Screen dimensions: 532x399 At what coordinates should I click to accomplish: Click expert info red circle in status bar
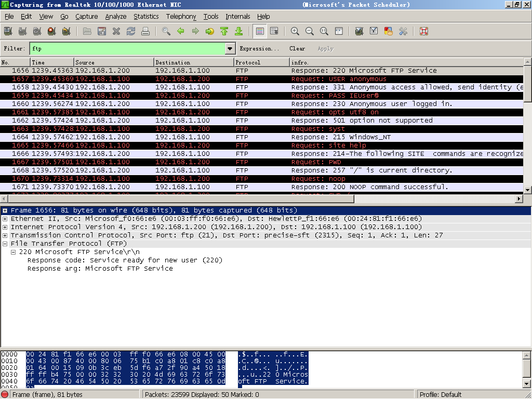coord(5,395)
